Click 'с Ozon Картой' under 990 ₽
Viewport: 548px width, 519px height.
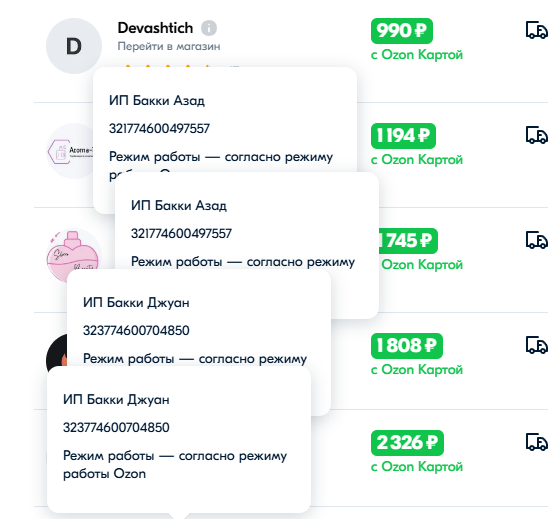417,55
